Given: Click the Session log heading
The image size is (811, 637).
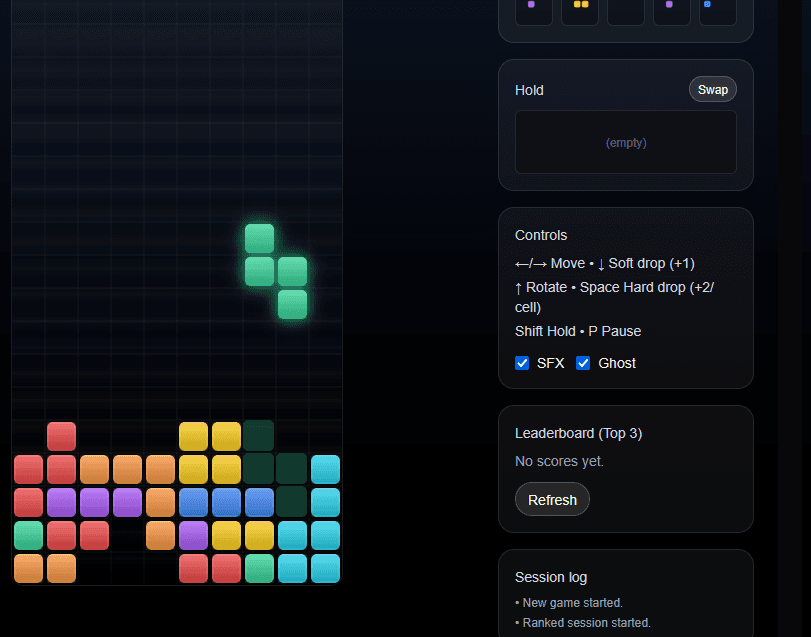Looking at the screenshot, I should (x=551, y=577).
